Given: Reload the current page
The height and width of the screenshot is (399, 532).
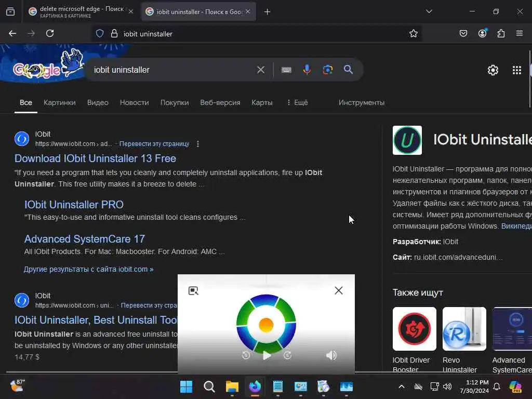Looking at the screenshot, I should click(50, 33).
